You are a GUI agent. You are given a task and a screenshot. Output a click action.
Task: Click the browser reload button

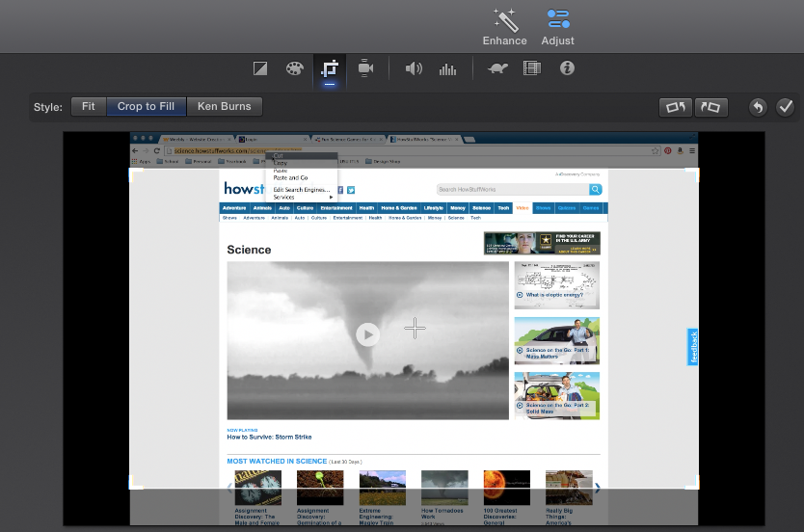[157, 150]
